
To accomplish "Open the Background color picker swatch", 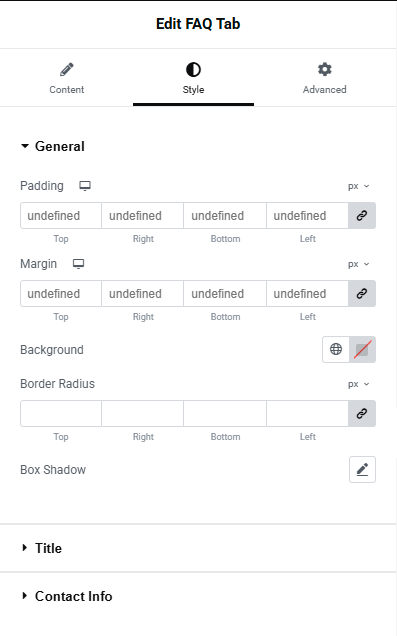I will pos(362,349).
